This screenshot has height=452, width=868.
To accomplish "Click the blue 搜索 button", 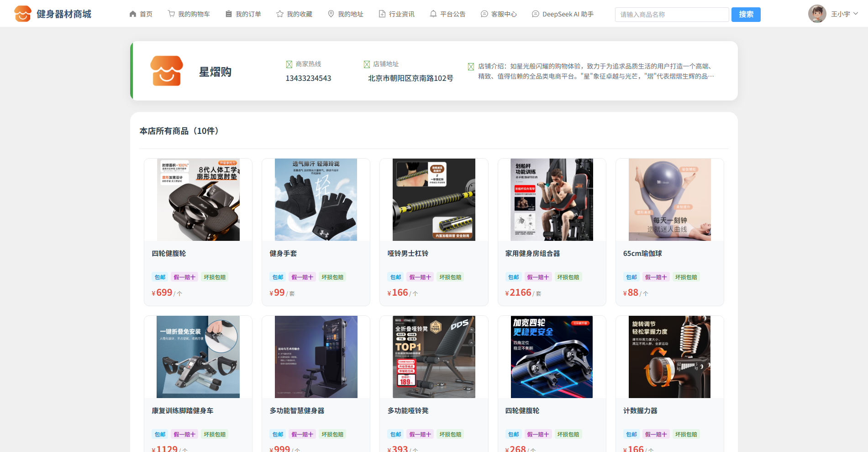I will (x=746, y=15).
